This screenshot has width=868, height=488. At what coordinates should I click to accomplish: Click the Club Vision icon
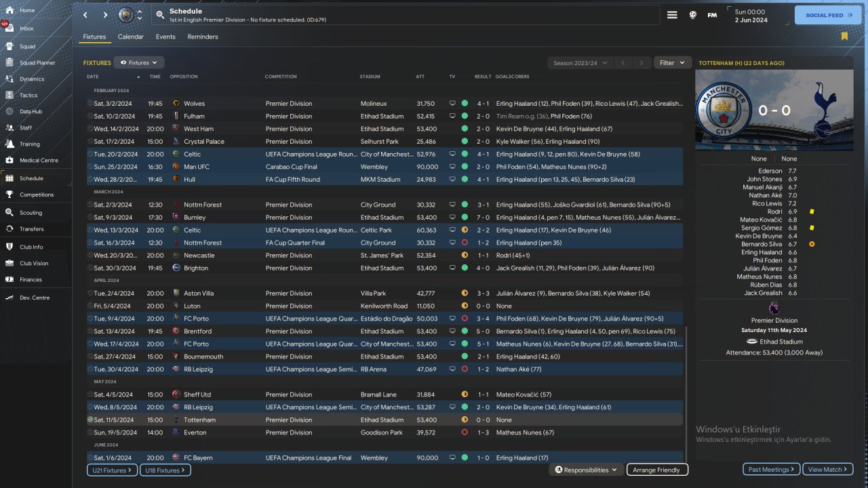[x=9, y=263]
